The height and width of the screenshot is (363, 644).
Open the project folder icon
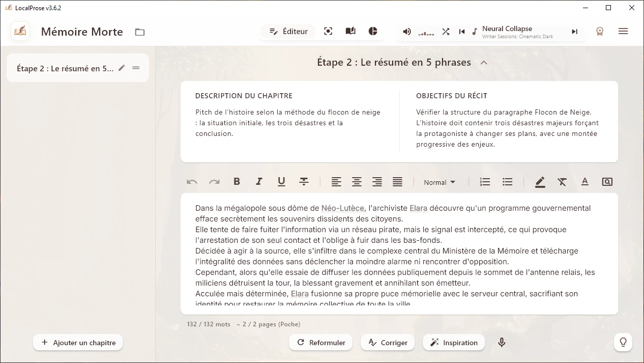point(140,32)
